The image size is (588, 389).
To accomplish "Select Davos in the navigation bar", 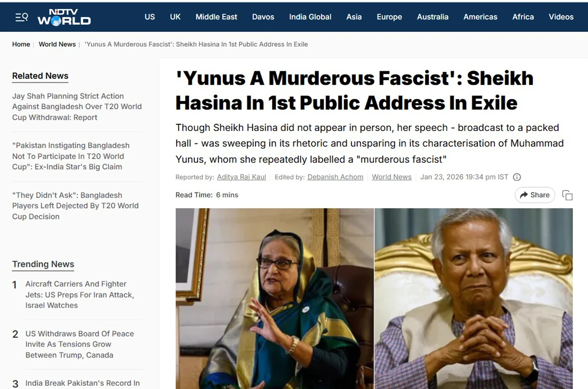I will (x=263, y=17).
